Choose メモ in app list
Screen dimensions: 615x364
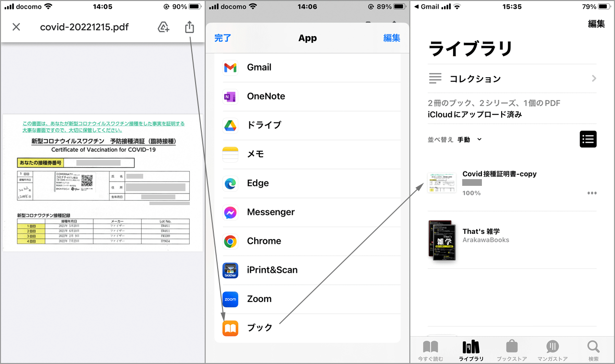[256, 154]
